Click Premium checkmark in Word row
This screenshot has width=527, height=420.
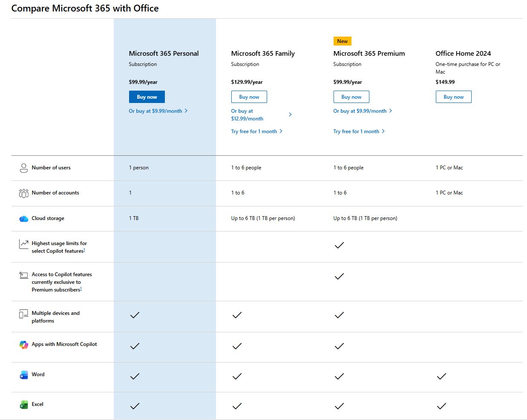tap(339, 377)
